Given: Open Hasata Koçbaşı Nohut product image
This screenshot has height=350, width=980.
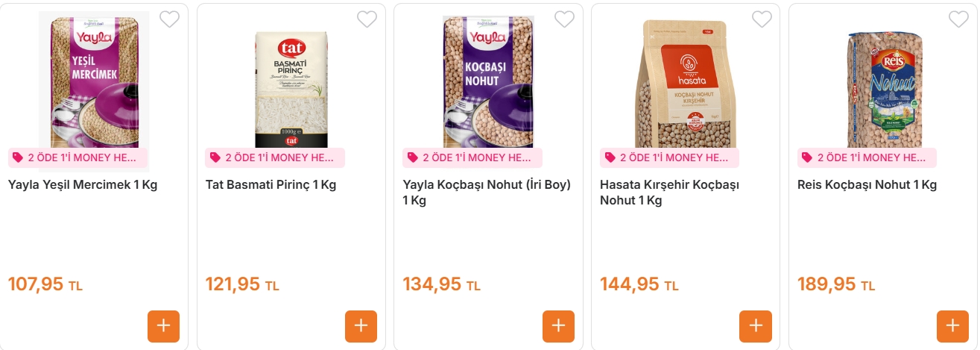Looking at the screenshot, I should point(686,84).
